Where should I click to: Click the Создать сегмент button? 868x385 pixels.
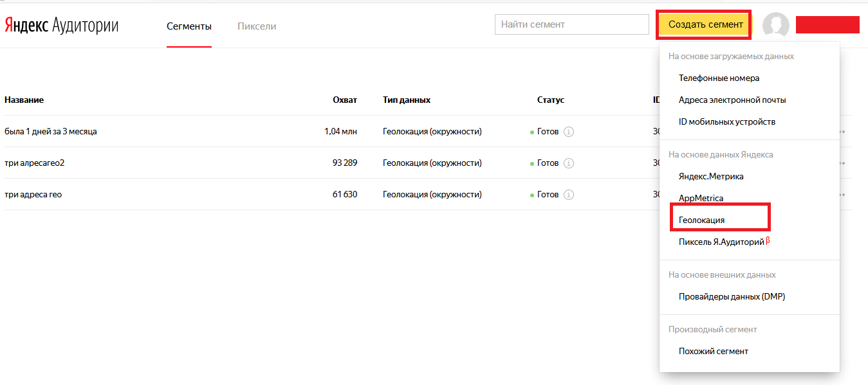(705, 24)
